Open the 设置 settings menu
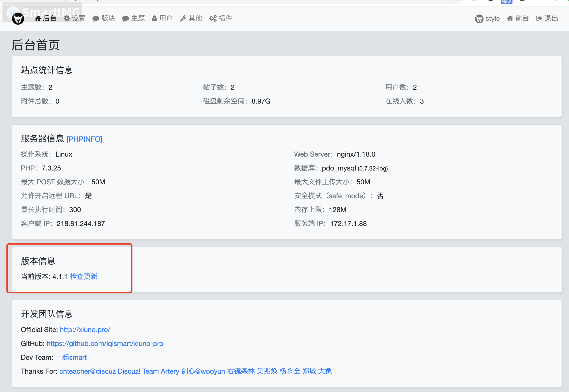The image size is (569, 392). [75, 18]
